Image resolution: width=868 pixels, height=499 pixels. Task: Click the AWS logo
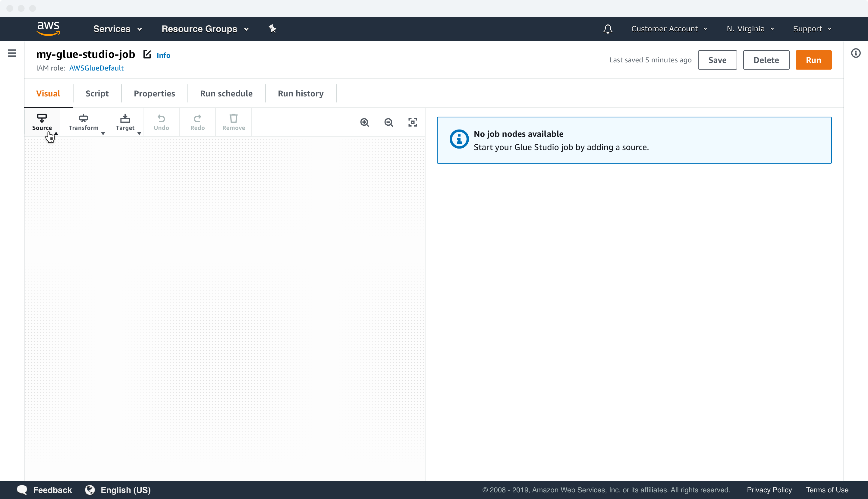point(48,28)
